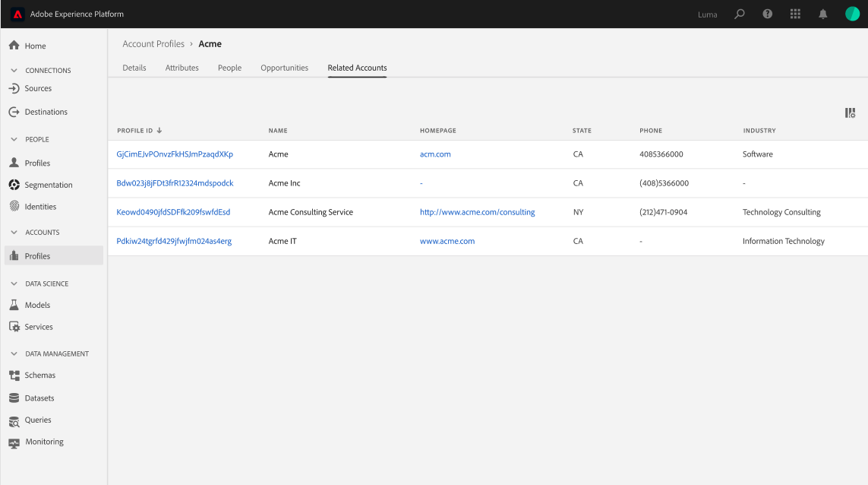Open the help question mark icon
The image size is (868, 485).
tap(767, 14)
